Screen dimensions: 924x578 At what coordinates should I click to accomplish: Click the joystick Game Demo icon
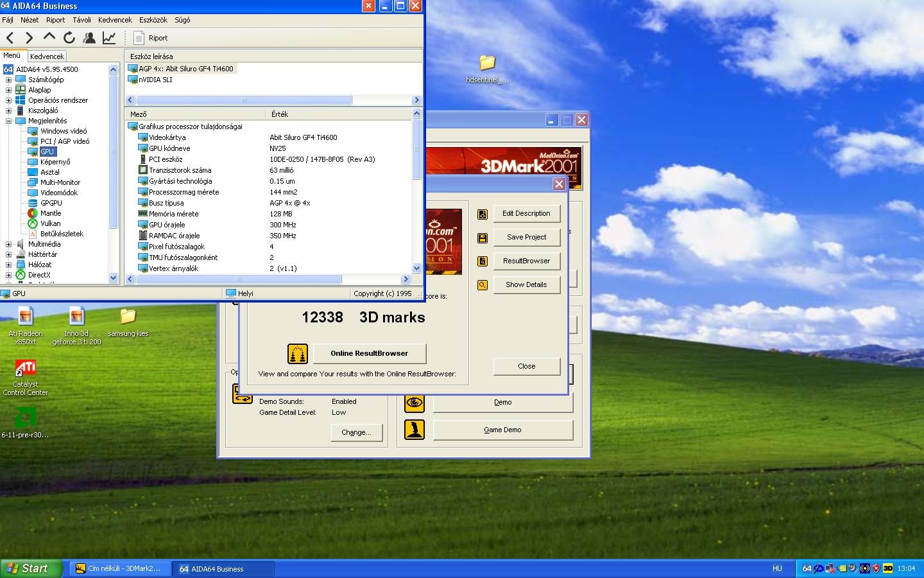pyautogui.click(x=415, y=430)
